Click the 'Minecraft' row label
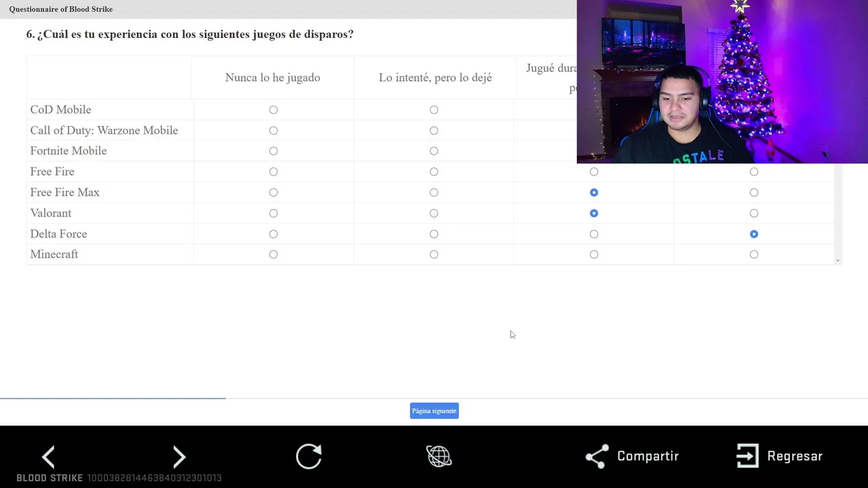 (x=54, y=254)
